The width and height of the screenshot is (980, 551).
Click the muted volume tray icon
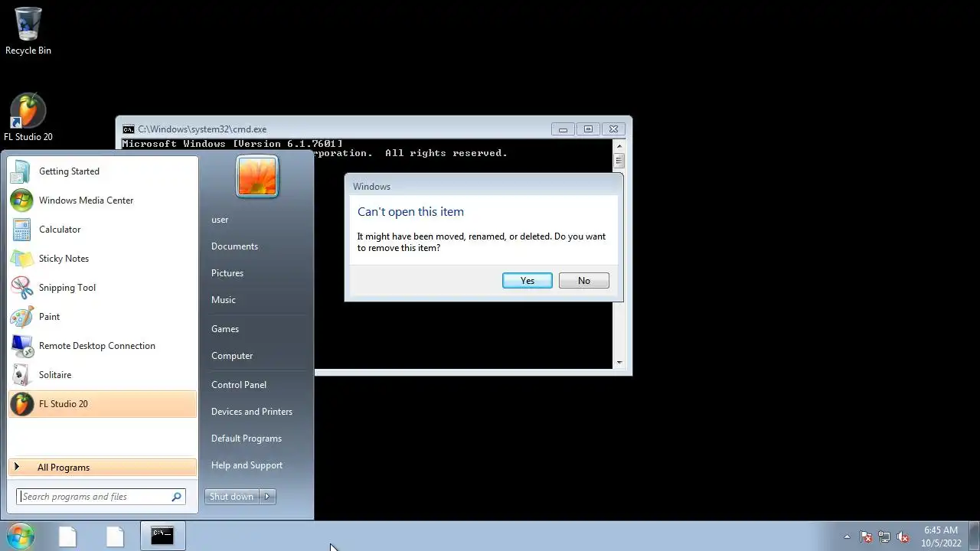(903, 537)
